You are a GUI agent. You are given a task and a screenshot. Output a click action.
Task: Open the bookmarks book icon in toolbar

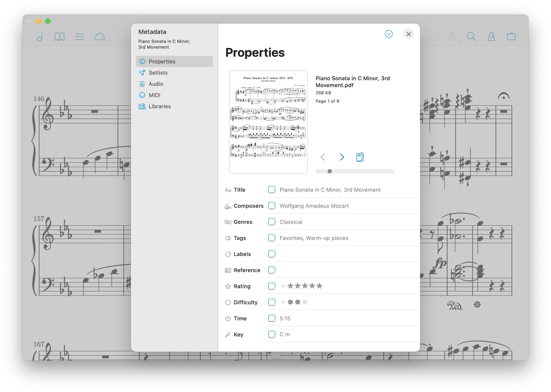59,37
